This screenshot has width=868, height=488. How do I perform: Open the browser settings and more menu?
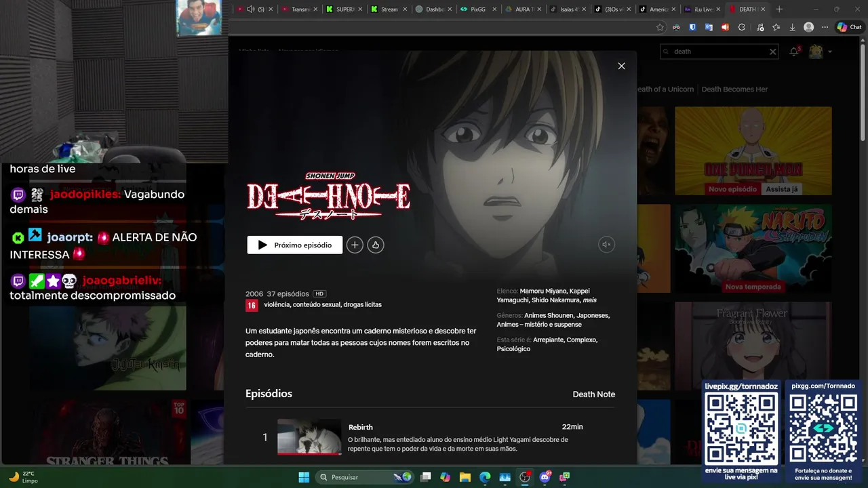(x=825, y=27)
